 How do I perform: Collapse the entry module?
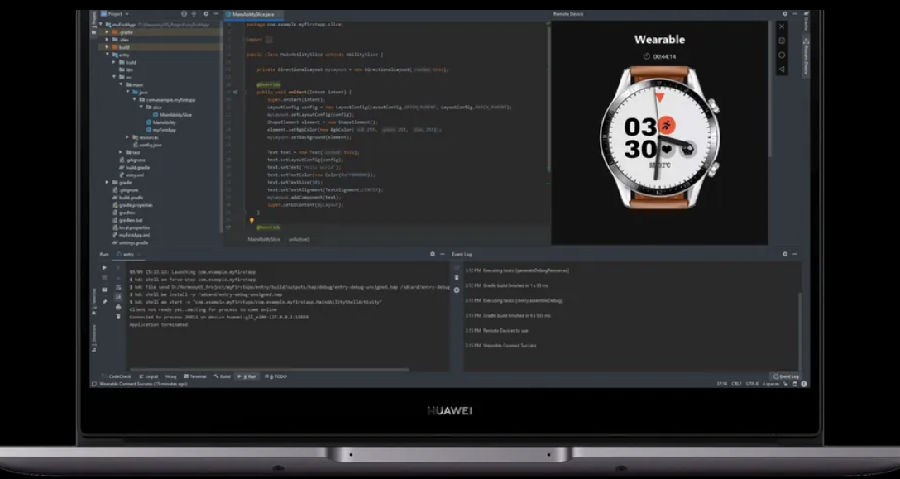107,54
